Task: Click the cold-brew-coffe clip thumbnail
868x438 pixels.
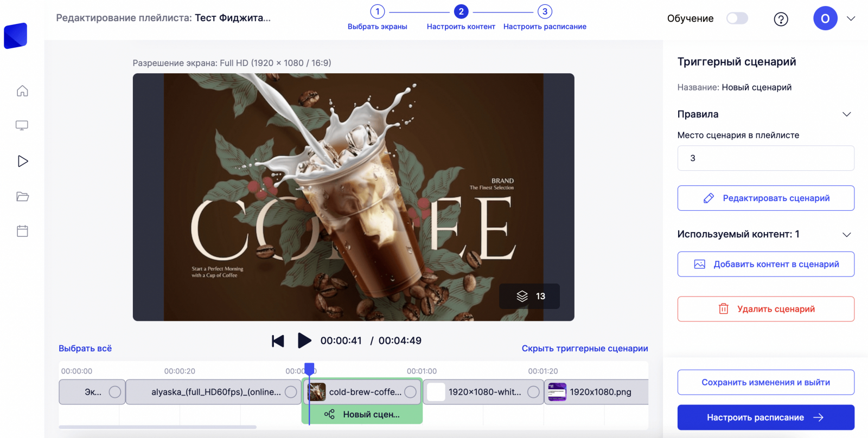Action: click(x=317, y=392)
